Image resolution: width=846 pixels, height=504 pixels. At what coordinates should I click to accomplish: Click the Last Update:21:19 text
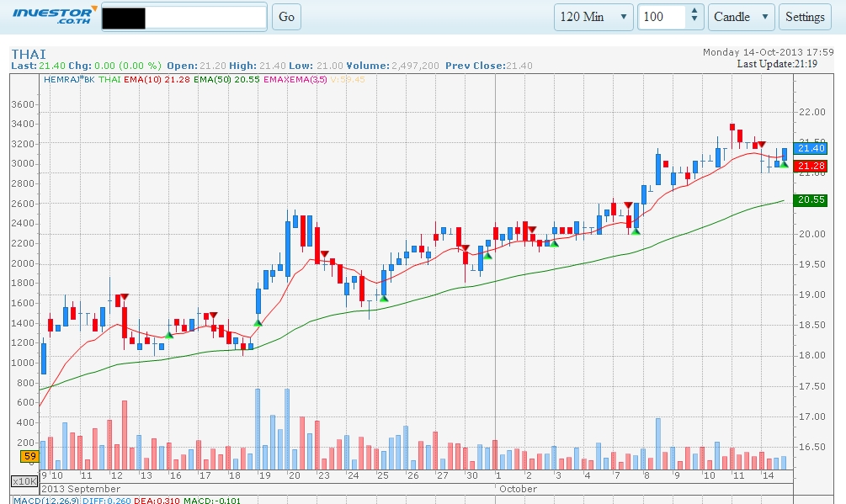tap(777, 64)
